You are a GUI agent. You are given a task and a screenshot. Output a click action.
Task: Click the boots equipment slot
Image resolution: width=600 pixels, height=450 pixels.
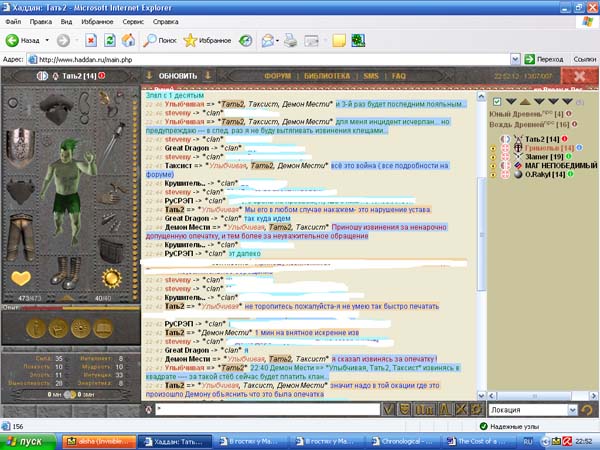(x=66, y=272)
